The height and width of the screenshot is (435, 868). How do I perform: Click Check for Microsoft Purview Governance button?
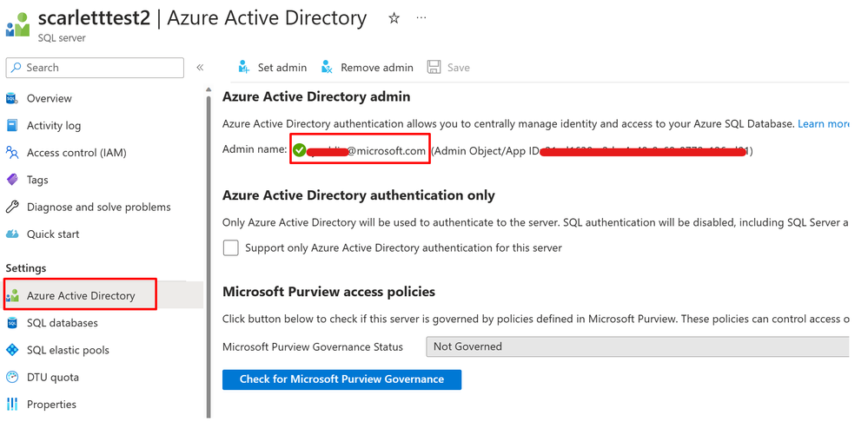pos(341,379)
